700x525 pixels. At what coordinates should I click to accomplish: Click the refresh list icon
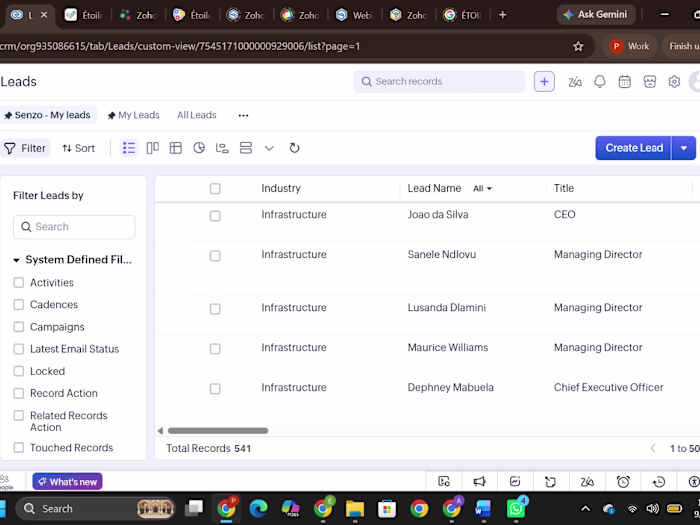pyautogui.click(x=294, y=148)
